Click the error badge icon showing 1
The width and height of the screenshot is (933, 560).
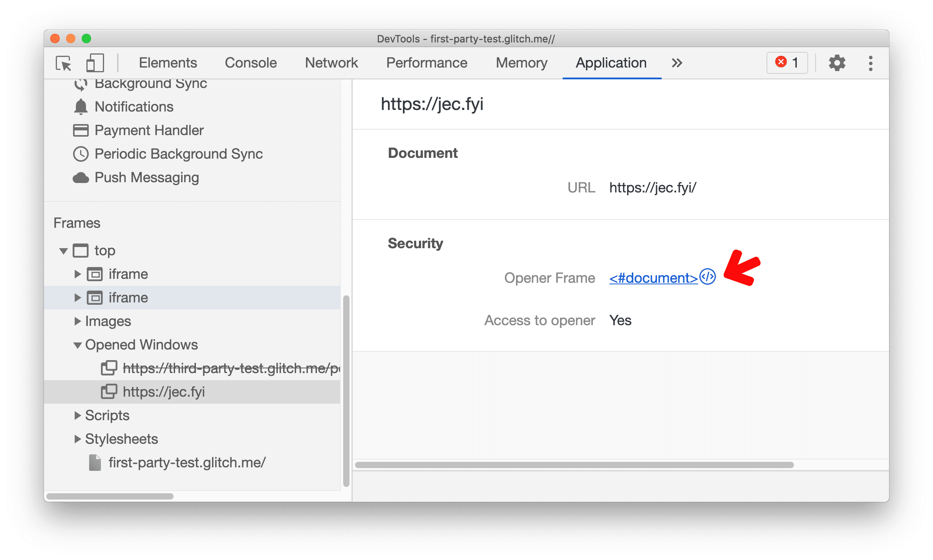coord(789,62)
